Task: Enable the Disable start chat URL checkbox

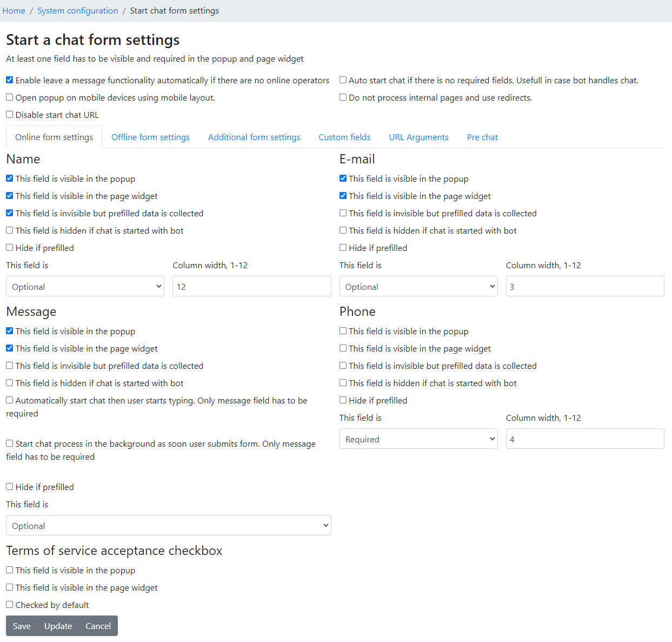Action: tap(10, 115)
